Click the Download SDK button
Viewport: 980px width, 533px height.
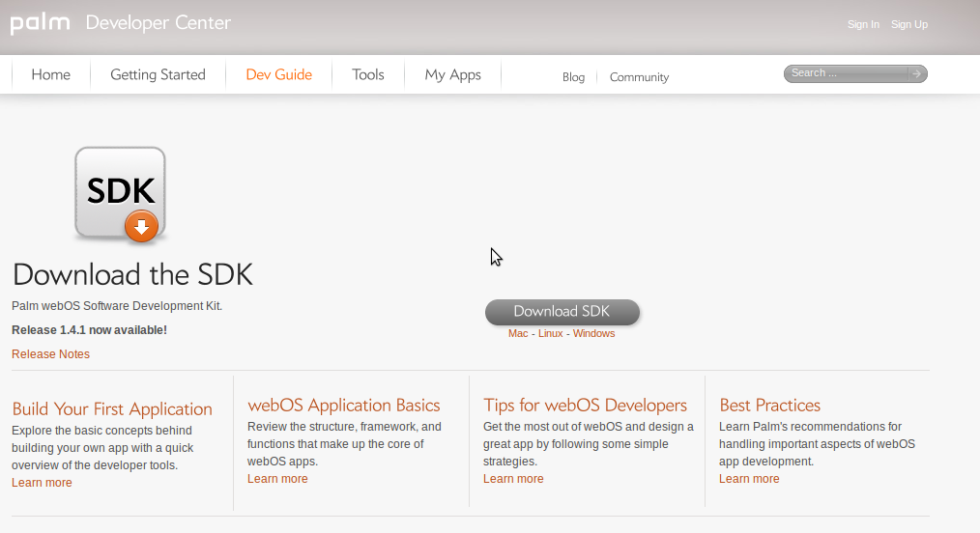click(562, 312)
